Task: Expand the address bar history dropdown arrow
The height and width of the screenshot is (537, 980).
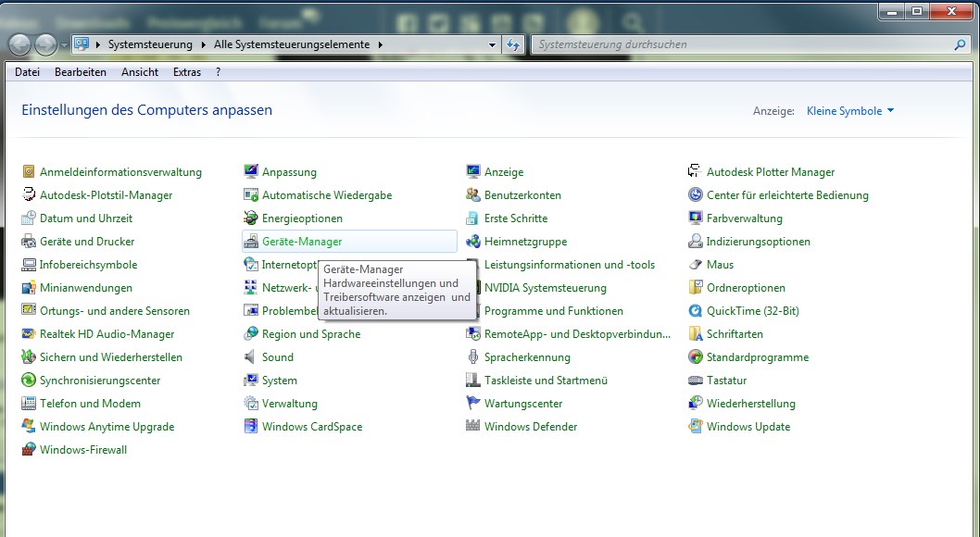Action: click(492, 45)
